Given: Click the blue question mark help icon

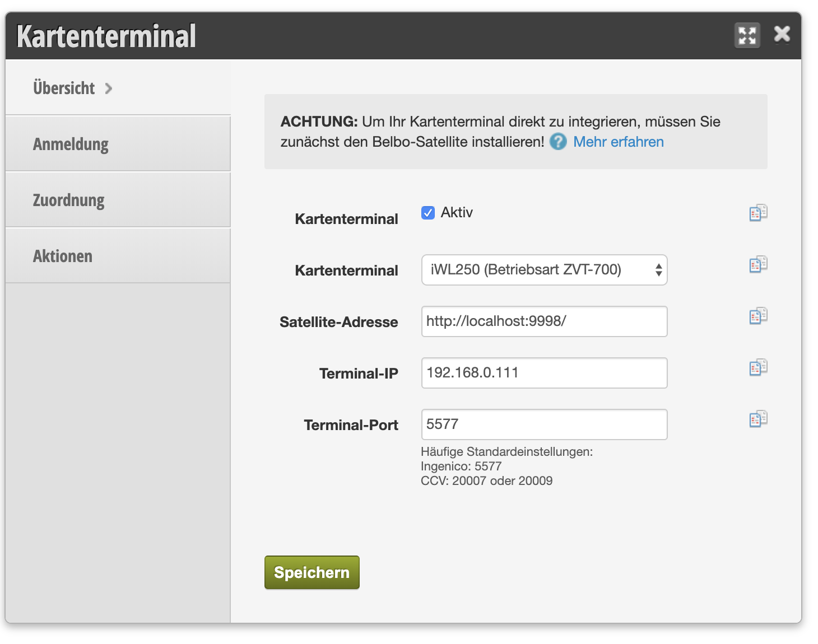Looking at the screenshot, I should [558, 142].
